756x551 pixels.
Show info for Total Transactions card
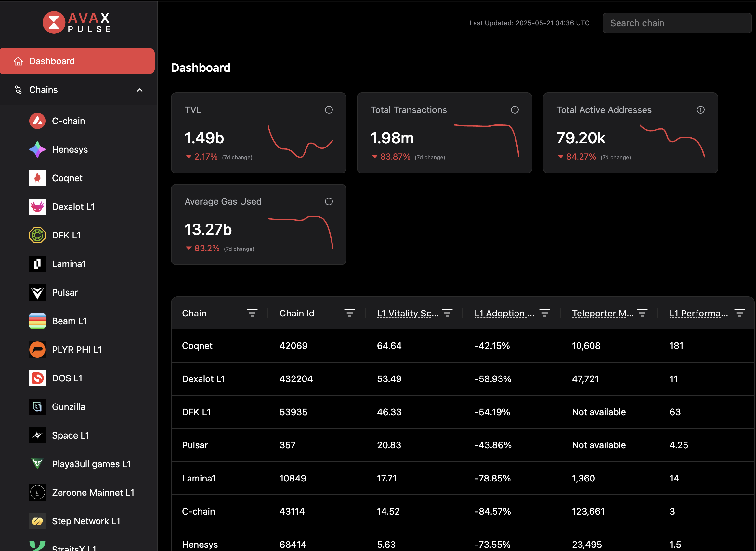(515, 110)
